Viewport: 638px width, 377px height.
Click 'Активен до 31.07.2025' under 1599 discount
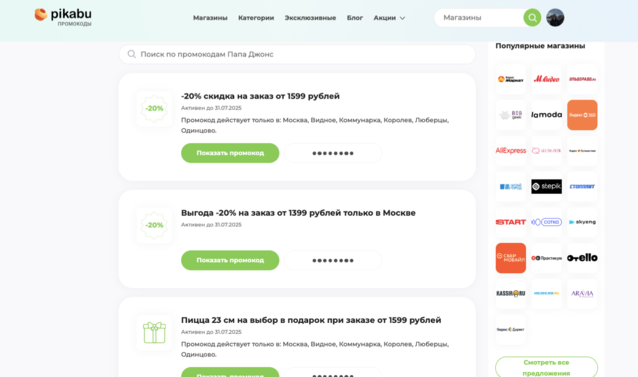coord(211,108)
